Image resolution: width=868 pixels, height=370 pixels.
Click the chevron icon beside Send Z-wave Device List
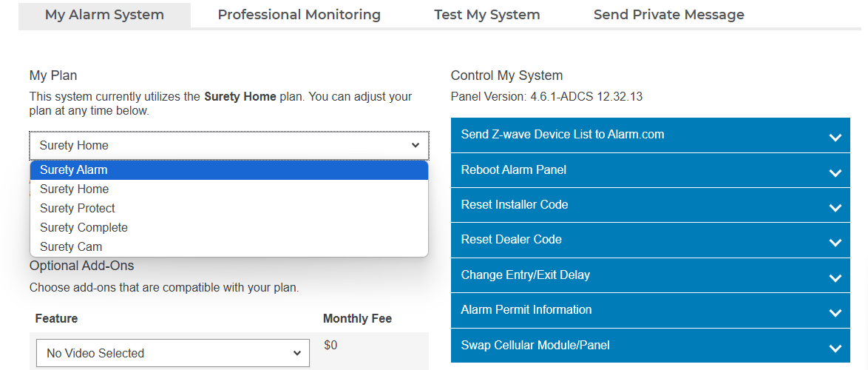tap(835, 137)
